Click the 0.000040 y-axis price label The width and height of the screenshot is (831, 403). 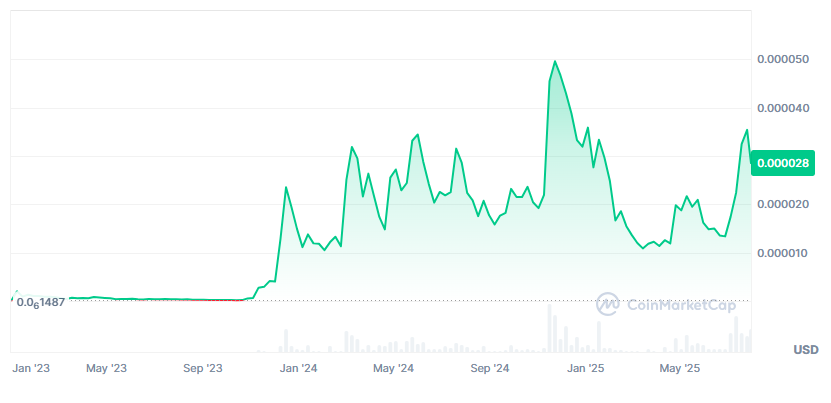point(783,108)
